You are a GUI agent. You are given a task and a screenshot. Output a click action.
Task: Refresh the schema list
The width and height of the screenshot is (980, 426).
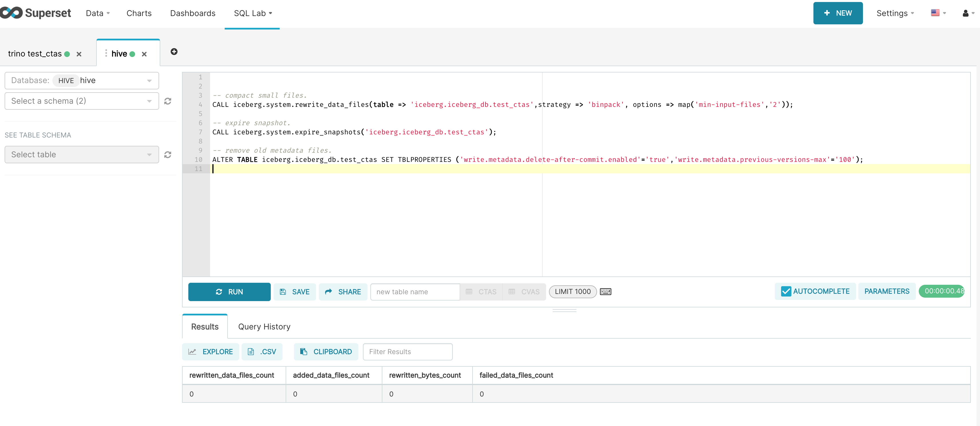[x=167, y=101]
